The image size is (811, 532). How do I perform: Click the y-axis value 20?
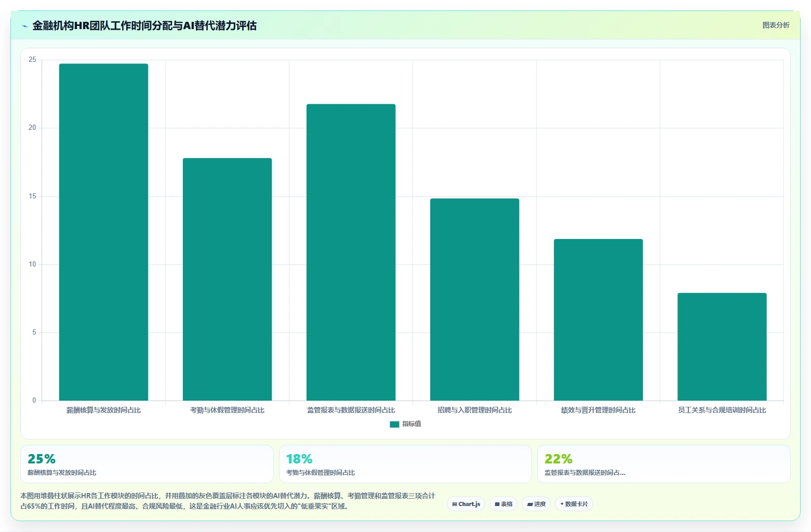32,128
